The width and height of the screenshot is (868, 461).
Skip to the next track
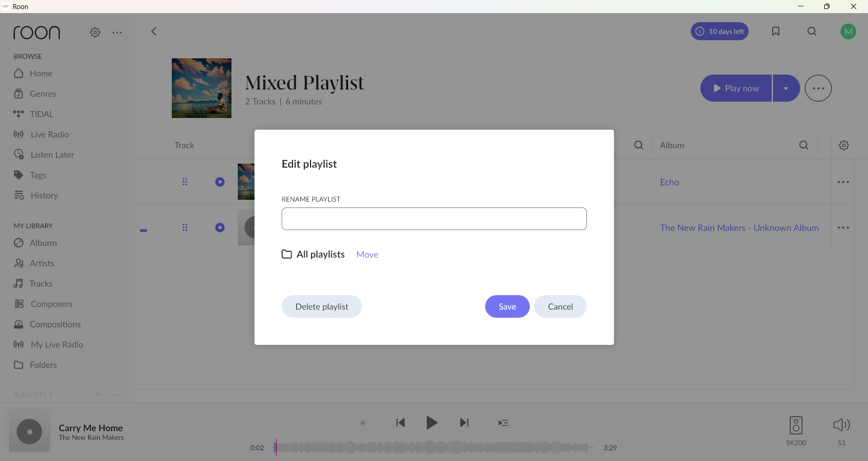point(464,423)
